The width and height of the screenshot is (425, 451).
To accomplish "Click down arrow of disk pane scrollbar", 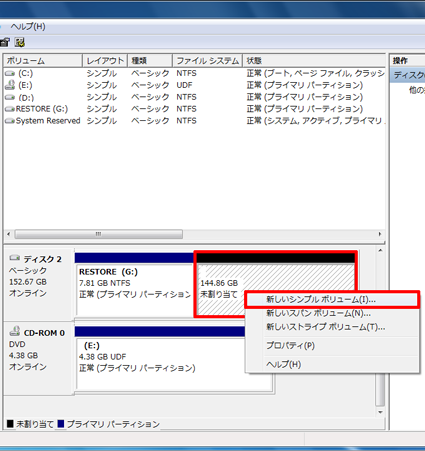I will coord(380,412).
